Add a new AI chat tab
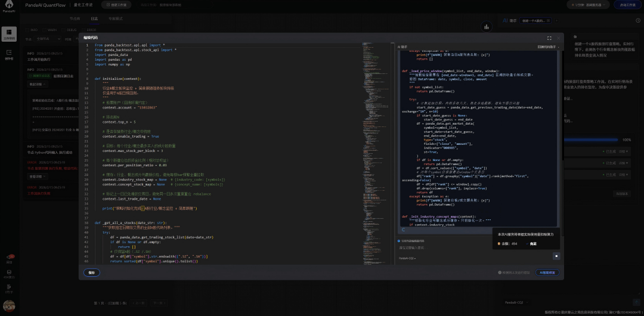The width and height of the screenshot is (644, 316). click(556, 20)
